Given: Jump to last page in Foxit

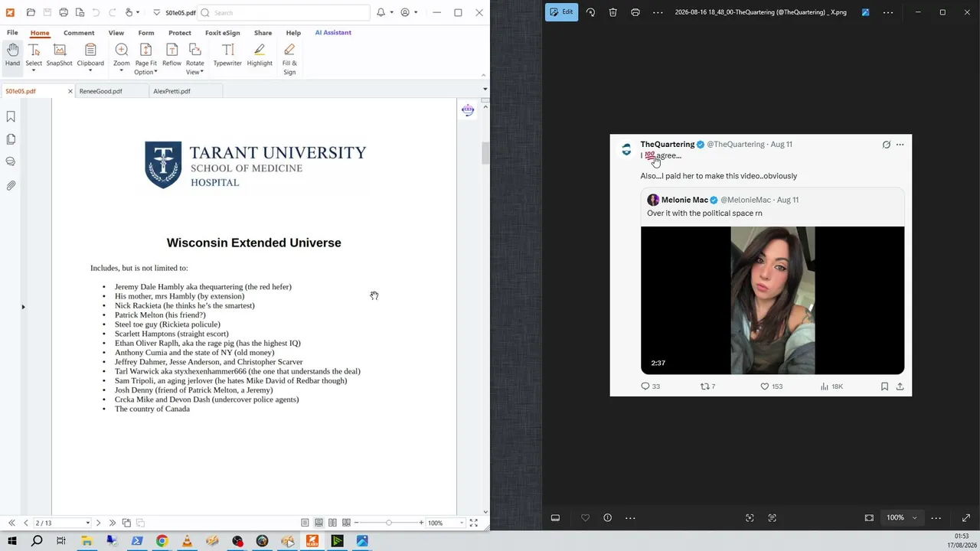Looking at the screenshot, I should click(113, 523).
